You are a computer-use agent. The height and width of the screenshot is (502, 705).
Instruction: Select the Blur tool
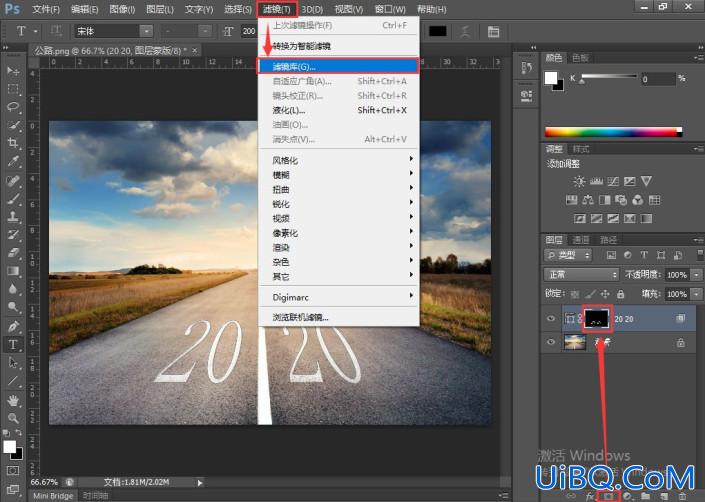13,289
